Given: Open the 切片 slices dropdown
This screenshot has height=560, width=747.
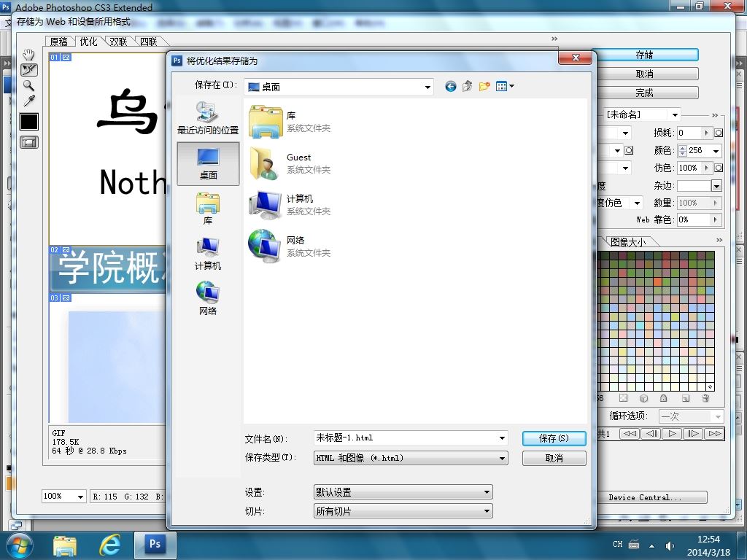Looking at the screenshot, I should (x=403, y=511).
